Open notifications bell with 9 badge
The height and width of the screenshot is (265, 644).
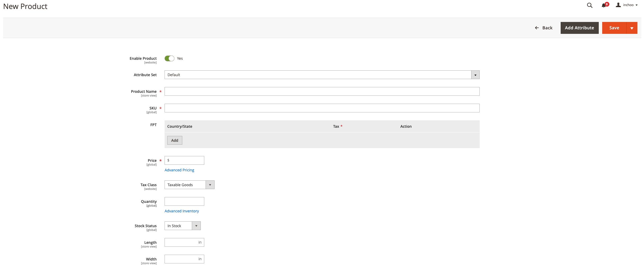click(605, 5)
